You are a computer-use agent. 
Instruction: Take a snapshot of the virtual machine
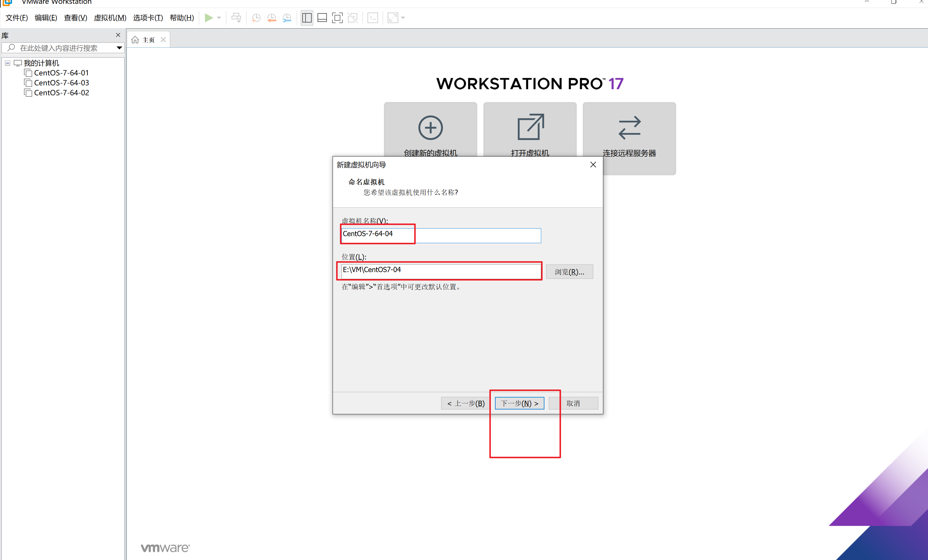pos(256,18)
